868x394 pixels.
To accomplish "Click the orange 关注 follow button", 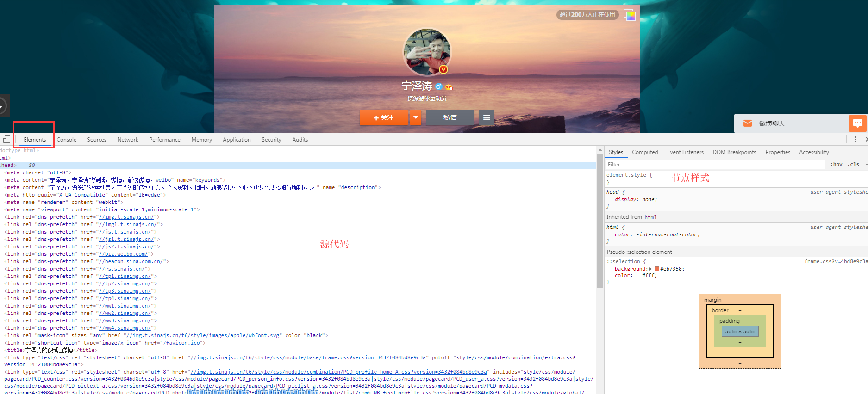I will point(384,117).
